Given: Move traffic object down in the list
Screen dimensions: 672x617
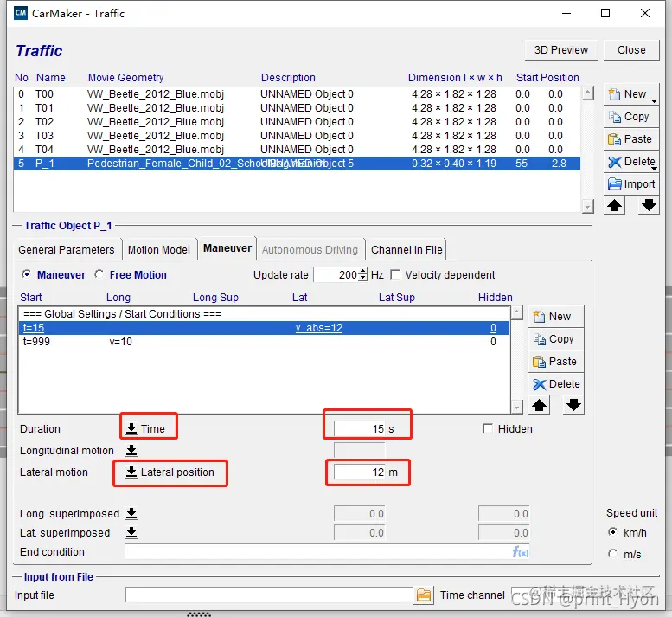Looking at the screenshot, I should [x=649, y=205].
